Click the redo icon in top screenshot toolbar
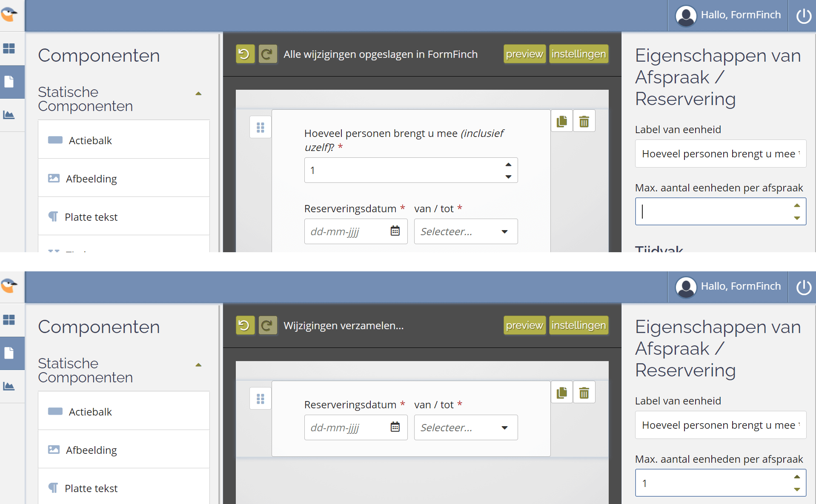Screen dimensions: 816x504 click(x=268, y=54)
